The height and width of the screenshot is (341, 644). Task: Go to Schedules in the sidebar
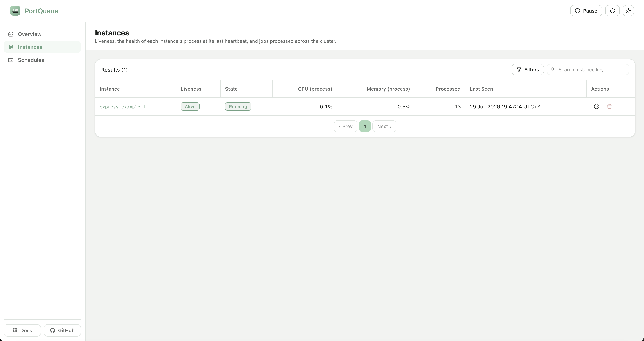(42, 60)
